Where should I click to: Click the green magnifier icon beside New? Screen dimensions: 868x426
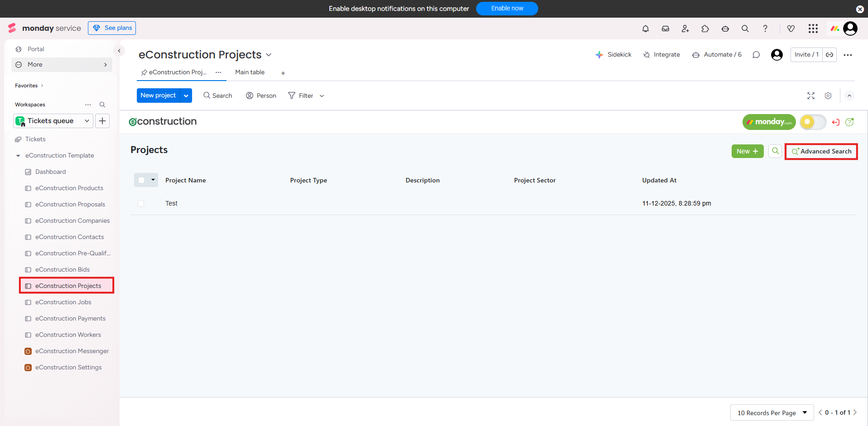[x=776, y=151]
